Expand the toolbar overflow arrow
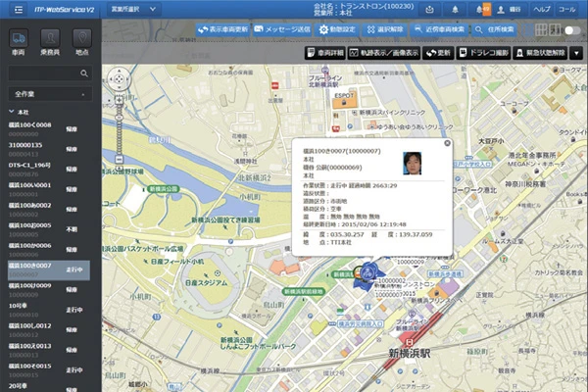This screenshot has width=588, height=392. (578, 51)
